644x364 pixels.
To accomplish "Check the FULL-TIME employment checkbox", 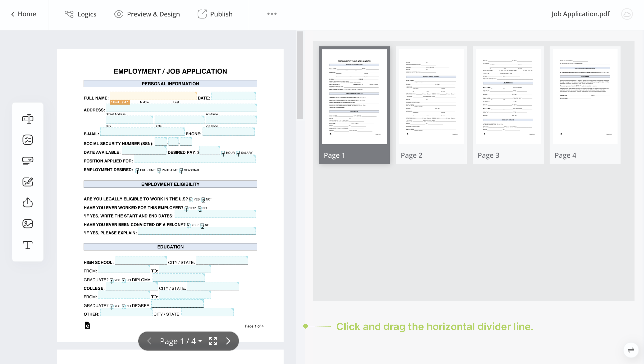I will (137, 170).
